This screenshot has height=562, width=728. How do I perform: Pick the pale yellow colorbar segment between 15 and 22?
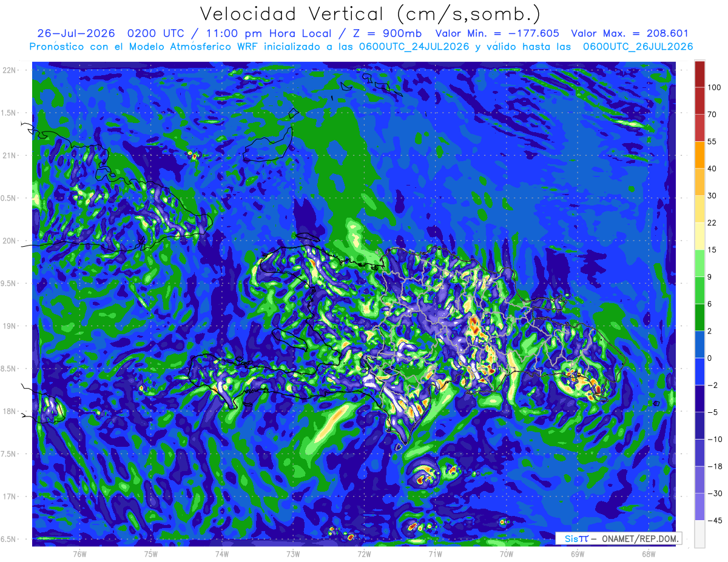tap(699, 236)
